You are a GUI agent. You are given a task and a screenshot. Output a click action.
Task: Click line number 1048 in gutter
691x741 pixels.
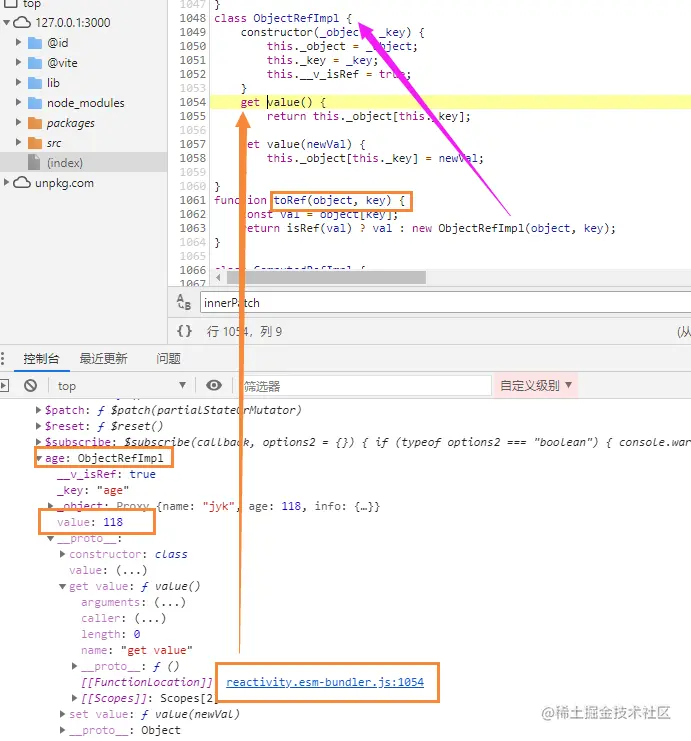click(193, 18)
